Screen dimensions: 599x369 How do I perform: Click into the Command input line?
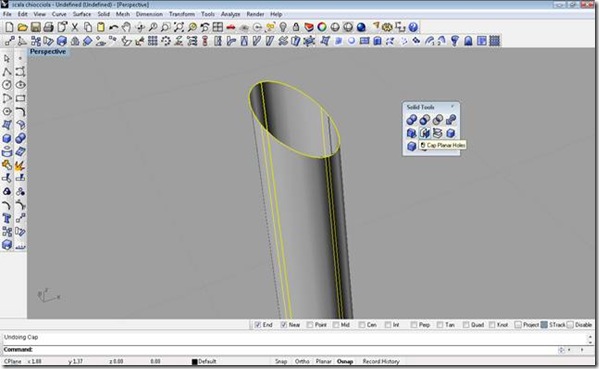294,349
